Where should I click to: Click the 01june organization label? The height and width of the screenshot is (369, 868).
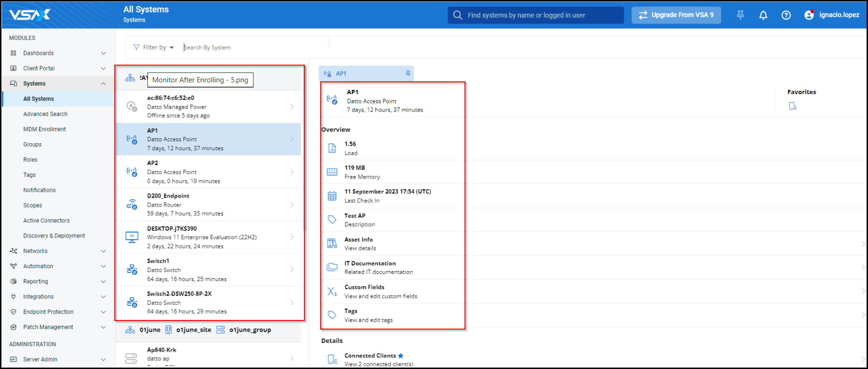tap(150, 330)
